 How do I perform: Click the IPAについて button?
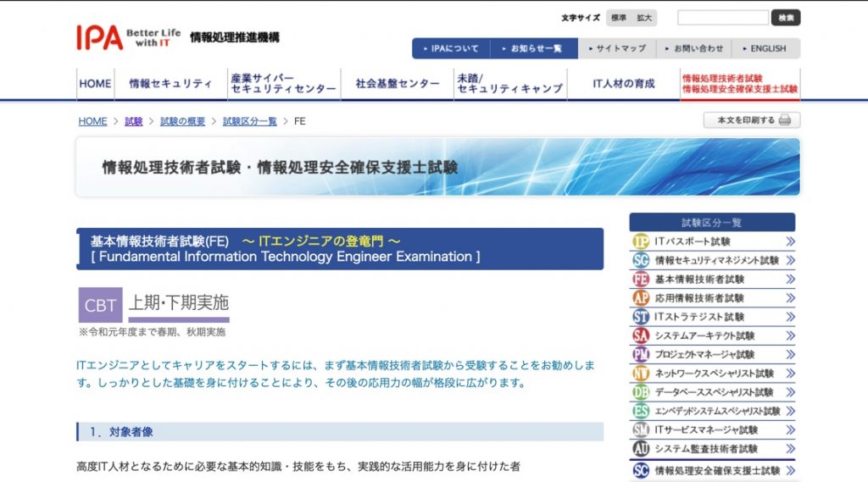[451, 48]
